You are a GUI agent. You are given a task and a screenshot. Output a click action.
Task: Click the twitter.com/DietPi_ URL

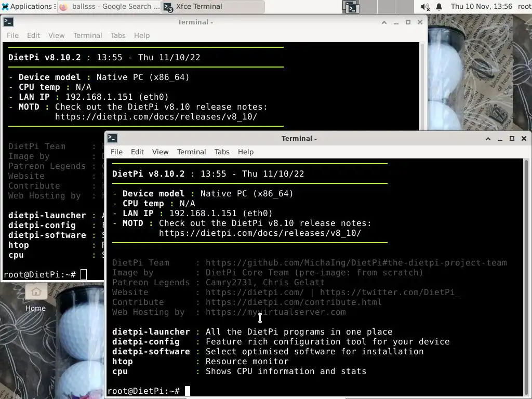point(390,292)
